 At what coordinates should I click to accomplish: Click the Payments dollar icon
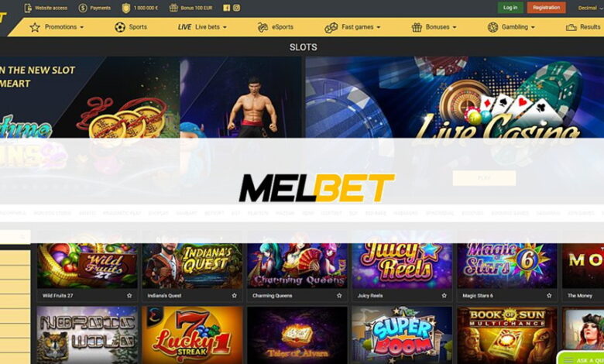coord(82,8)
